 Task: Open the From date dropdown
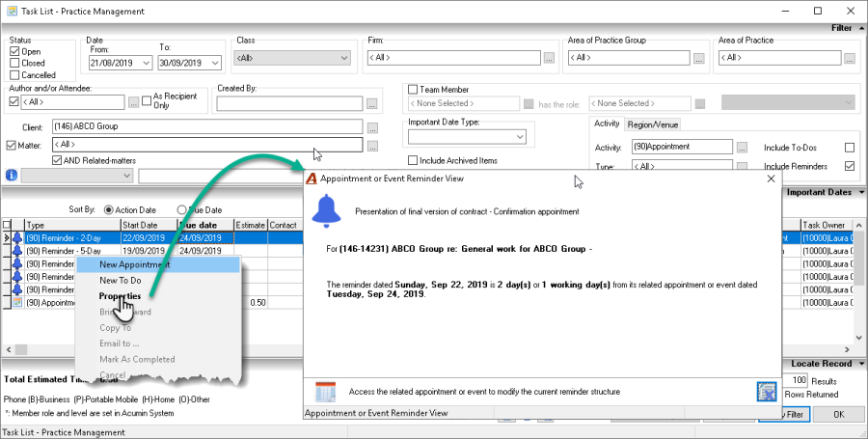point(147,63)
